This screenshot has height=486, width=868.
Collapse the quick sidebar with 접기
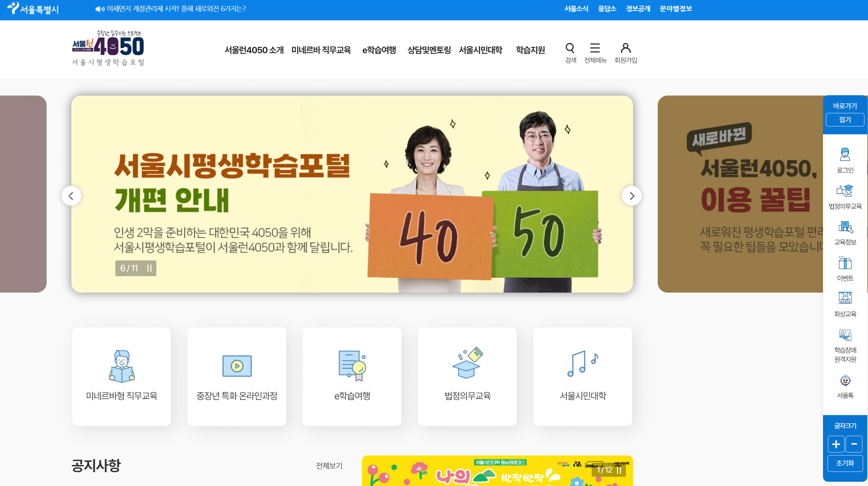tap(845, 120)
